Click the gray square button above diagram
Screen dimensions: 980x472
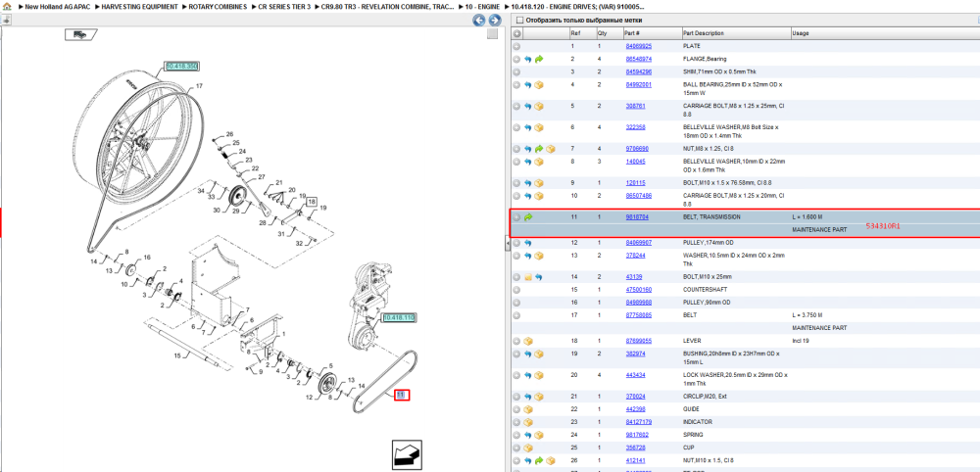[x=493, y=33]
